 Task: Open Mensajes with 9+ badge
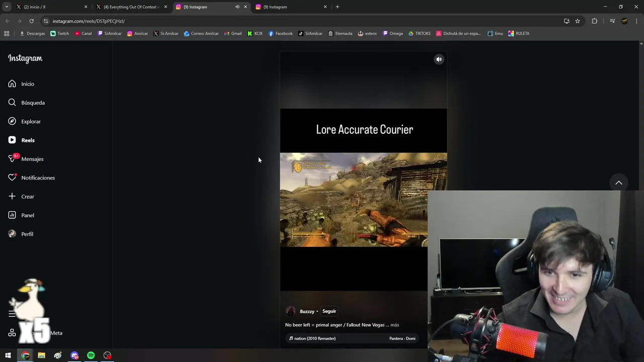point(26,159)
